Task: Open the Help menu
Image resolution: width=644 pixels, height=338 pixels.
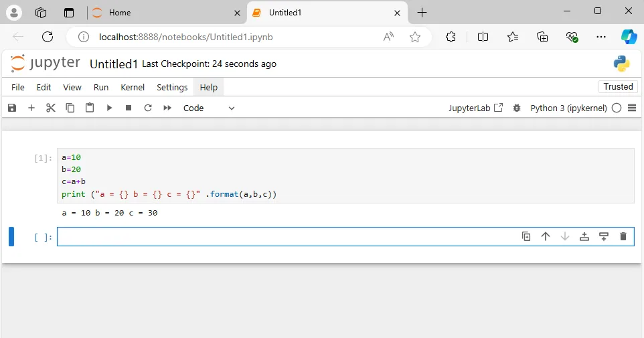Action: 209,88
